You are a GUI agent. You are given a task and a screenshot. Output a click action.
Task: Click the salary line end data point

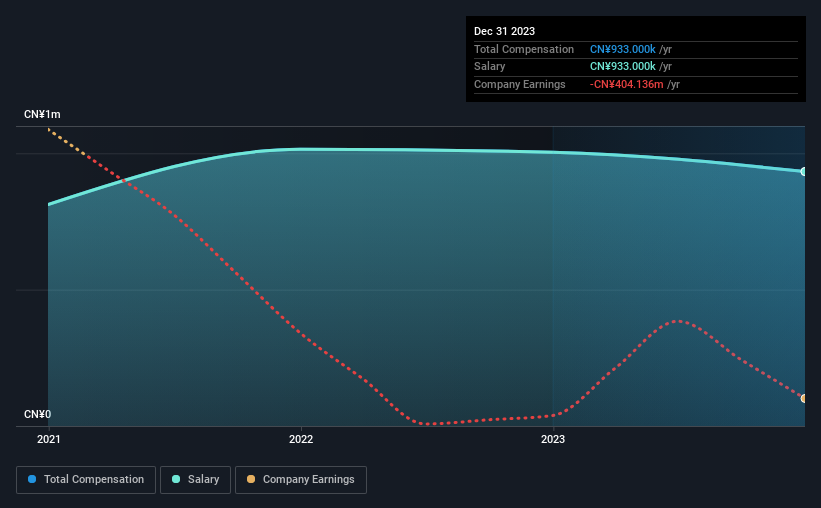(804, 171)
